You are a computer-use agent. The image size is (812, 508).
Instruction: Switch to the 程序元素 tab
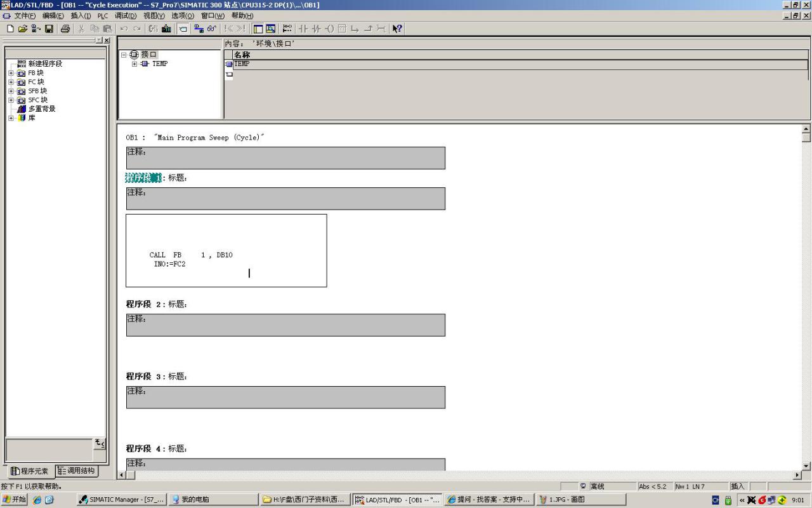pyautogui.click(x=30, y=471)
